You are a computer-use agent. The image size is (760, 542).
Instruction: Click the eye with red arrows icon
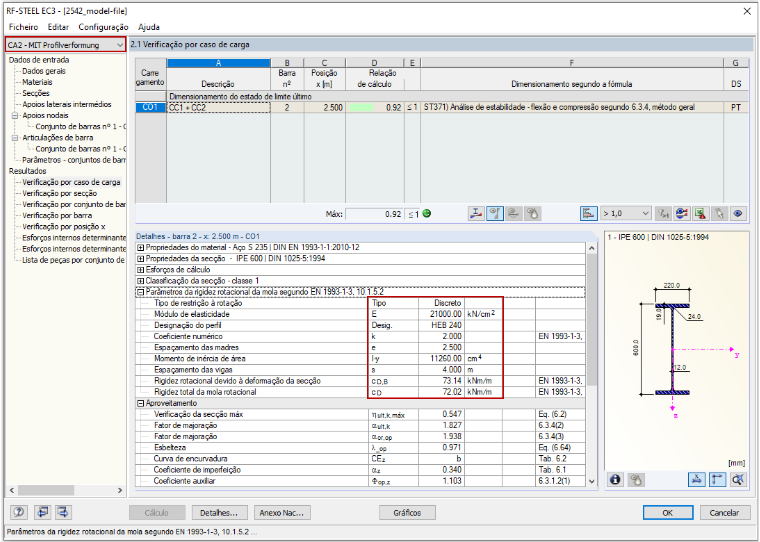(x=681, y=213)
